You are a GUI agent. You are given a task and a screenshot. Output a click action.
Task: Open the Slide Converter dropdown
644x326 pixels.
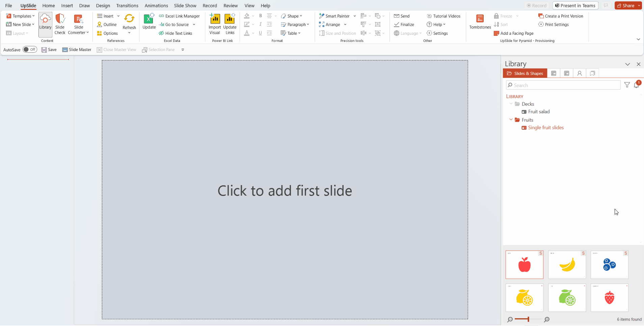click(78, 24)
